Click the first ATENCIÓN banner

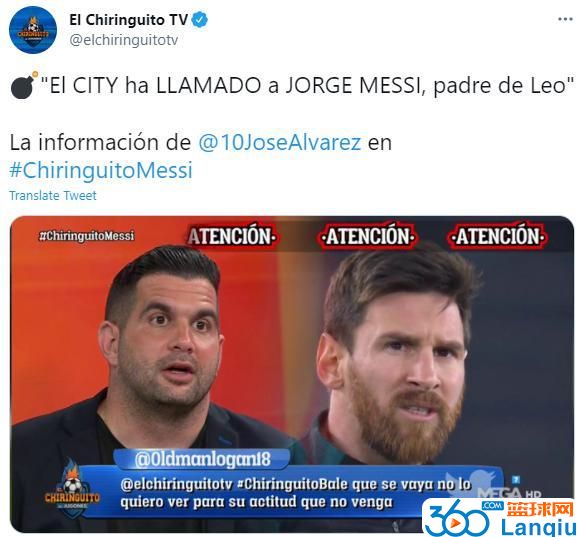(232, 236)
